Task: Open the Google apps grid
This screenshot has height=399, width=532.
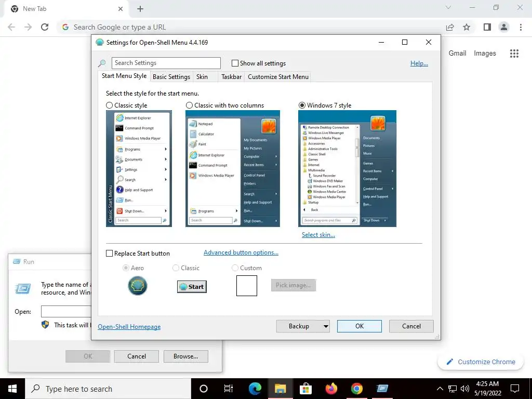Action: 514,54
